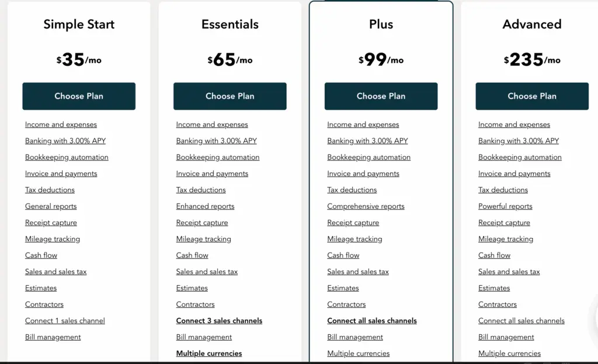
Task: Open Mileage tracking under Essentials
Action: click(203, 239)
